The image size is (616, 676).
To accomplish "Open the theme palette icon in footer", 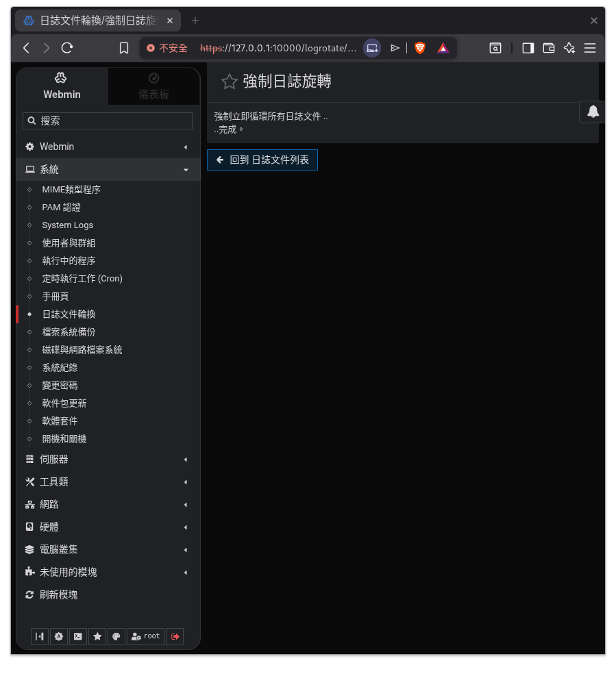I will [x=116, y=636].
